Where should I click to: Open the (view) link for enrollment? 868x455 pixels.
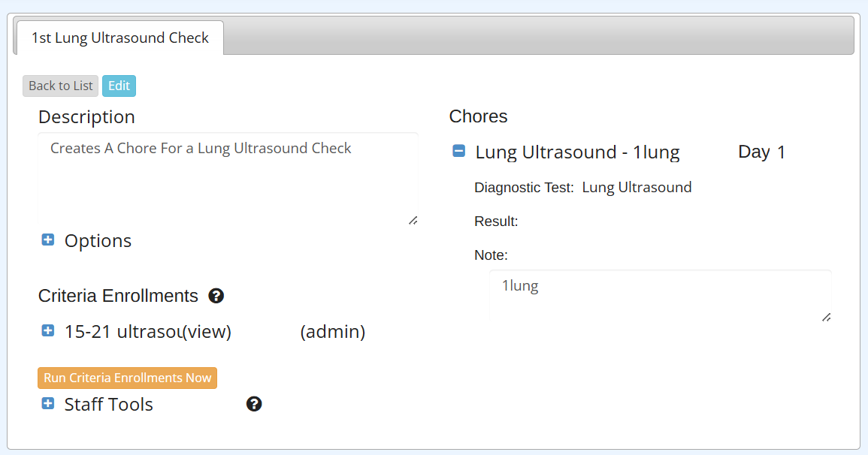pyautogui.click(x=207, y=332)
